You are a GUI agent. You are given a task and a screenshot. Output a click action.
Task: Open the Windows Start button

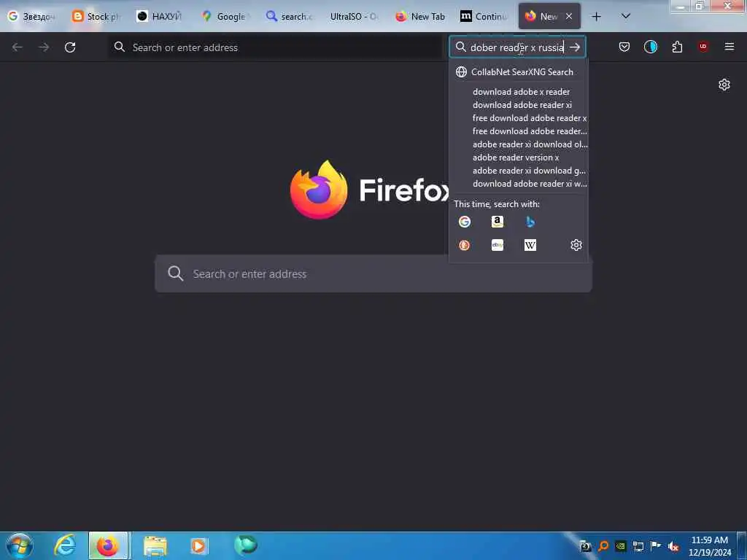pos(20,545)
